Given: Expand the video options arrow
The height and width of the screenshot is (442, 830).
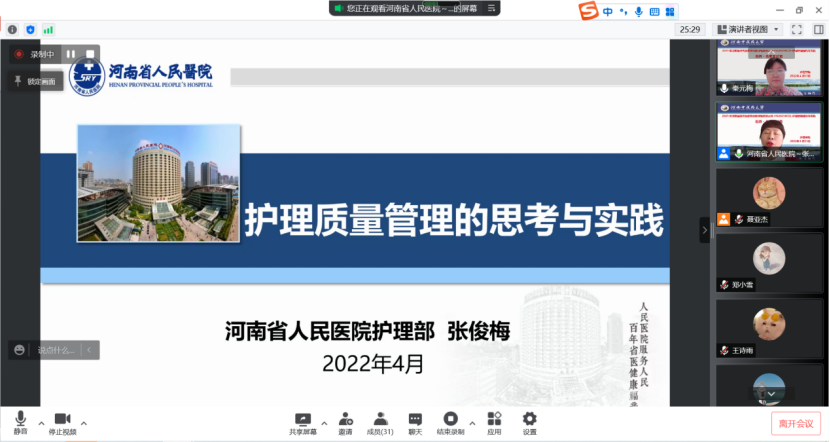Looking at the screenshot, I should click(84, 420).
